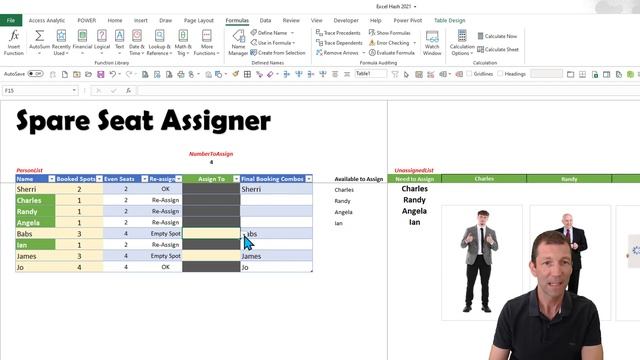Toggle the AutoSave switch
This screenshot has height=360, width=640.
click(36, 74)
